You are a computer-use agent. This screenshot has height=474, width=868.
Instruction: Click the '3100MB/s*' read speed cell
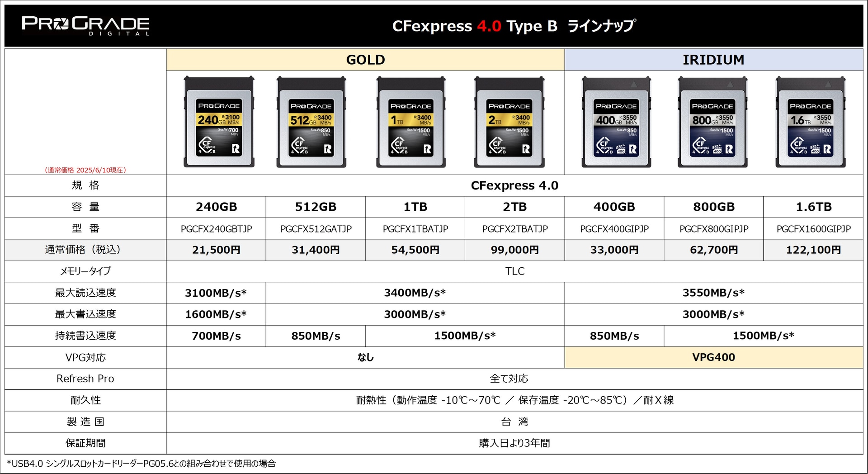click(x=216, y=293)
